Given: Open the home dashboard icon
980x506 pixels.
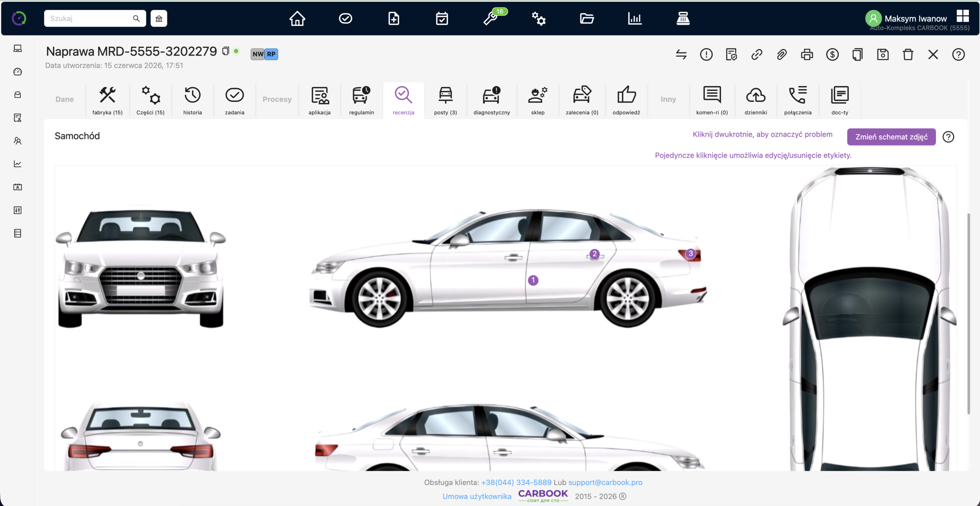Looking at the screenshot, I should click(x=297, y=18).
